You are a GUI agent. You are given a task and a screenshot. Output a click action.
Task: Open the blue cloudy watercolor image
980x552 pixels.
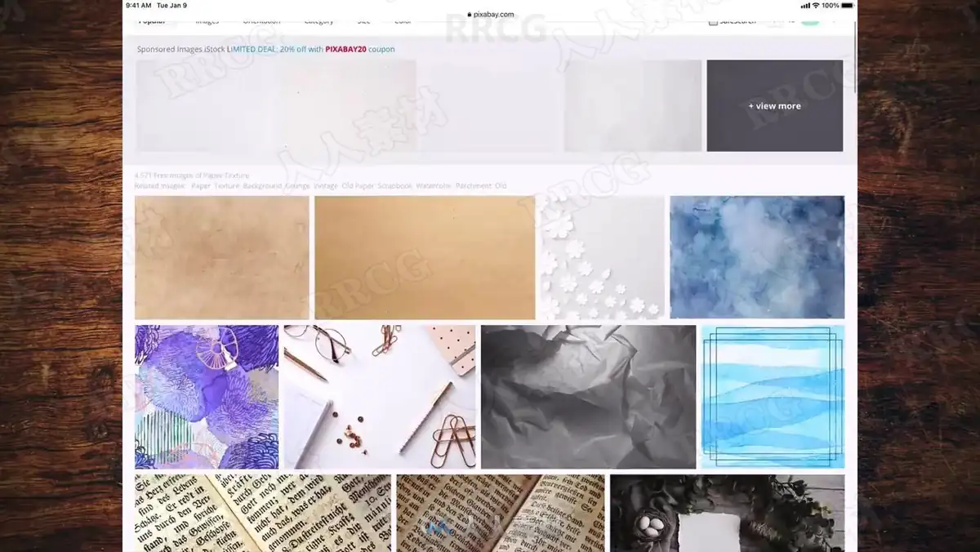tap(757, 257)
